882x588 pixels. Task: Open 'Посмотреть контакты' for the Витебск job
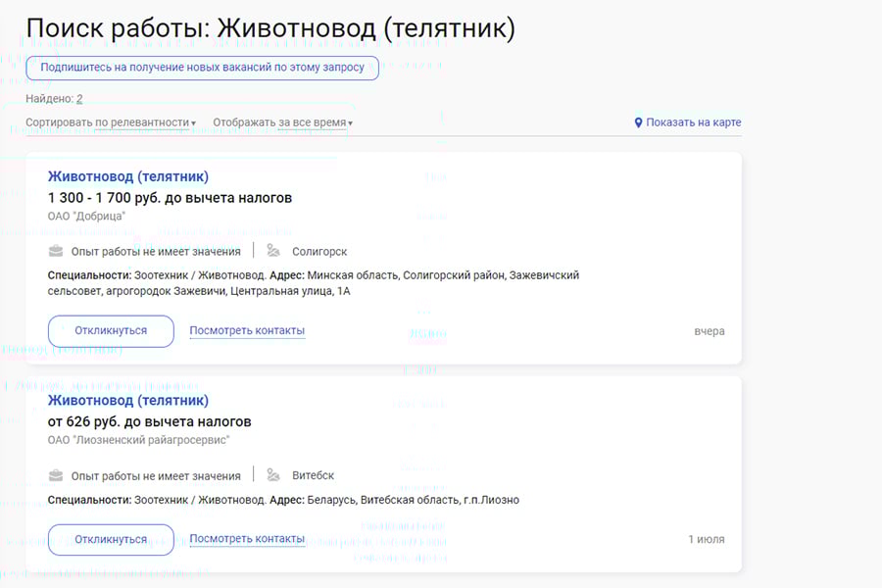(x=247, y=539)
